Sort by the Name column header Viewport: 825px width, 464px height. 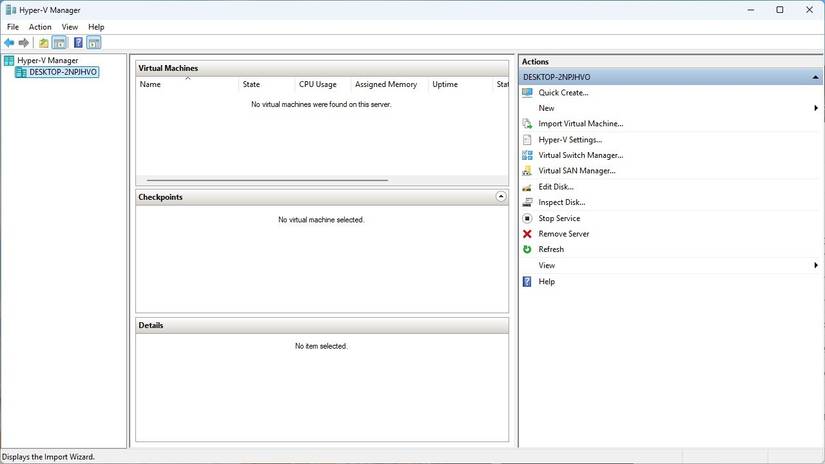(x=187, y=84)
